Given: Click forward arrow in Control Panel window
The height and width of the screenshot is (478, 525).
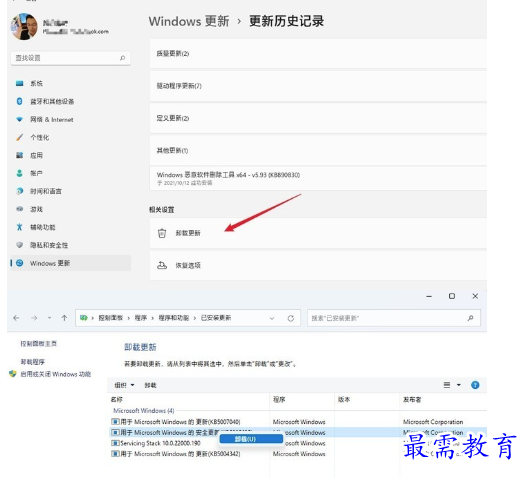Looking at the screenshot, I should tap(34, 318).
